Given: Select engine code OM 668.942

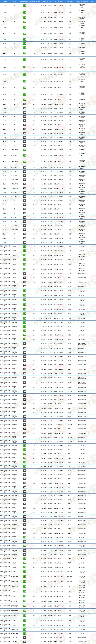Looking at the screenshot, I should pos(82,286).
